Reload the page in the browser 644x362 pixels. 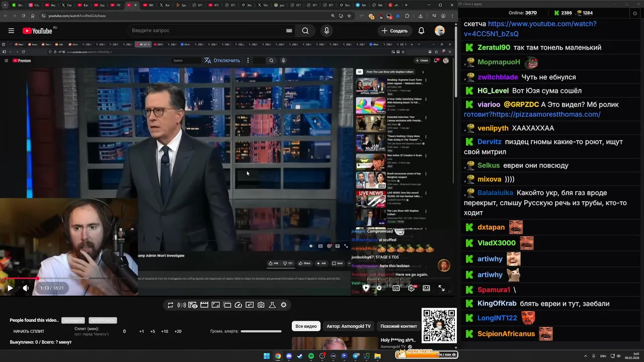click(x=24, y=16)
